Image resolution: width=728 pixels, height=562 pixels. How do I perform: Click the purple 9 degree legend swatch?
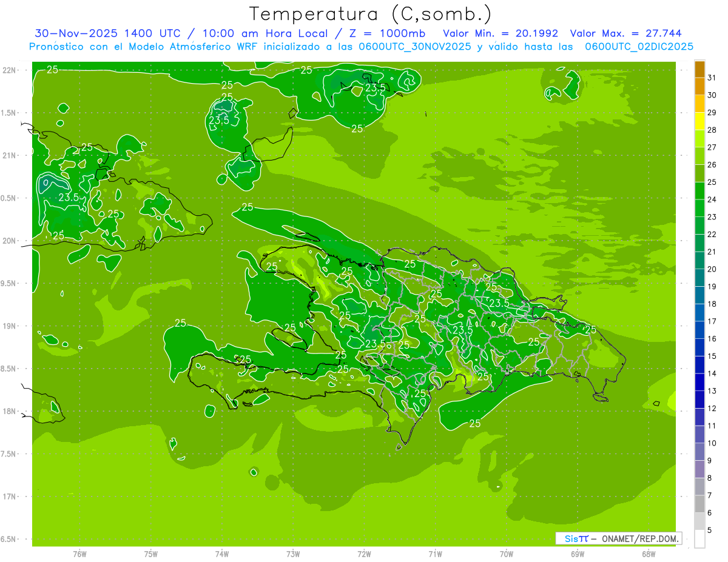699,469
